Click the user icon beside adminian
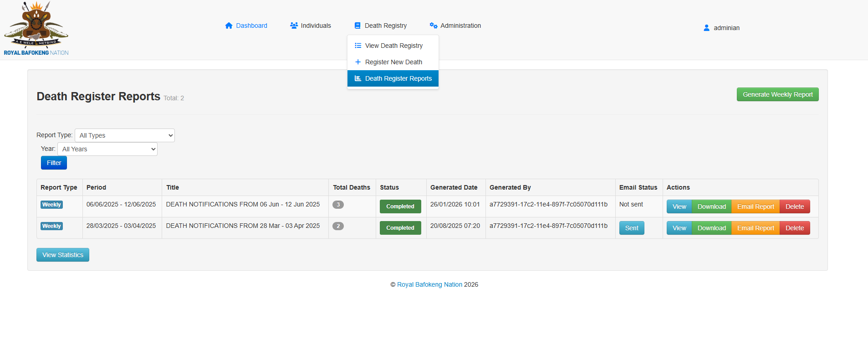This screenshot has width=868, height=361. [706, 28]
